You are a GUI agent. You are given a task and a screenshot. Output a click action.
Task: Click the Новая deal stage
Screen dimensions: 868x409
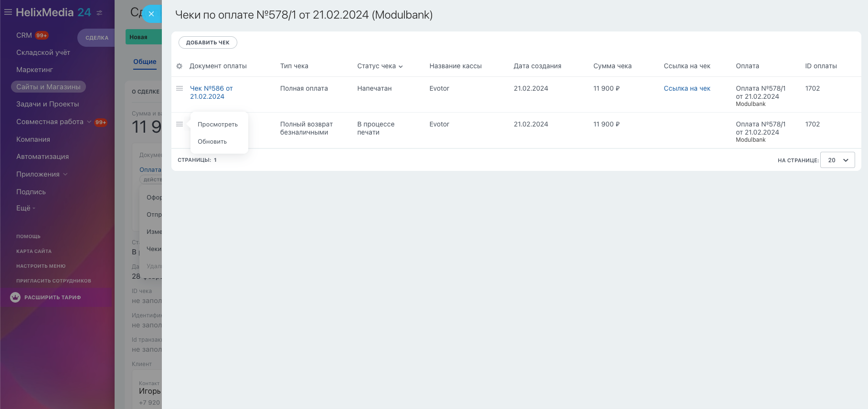pyautogui.click(x=143, y=37)
